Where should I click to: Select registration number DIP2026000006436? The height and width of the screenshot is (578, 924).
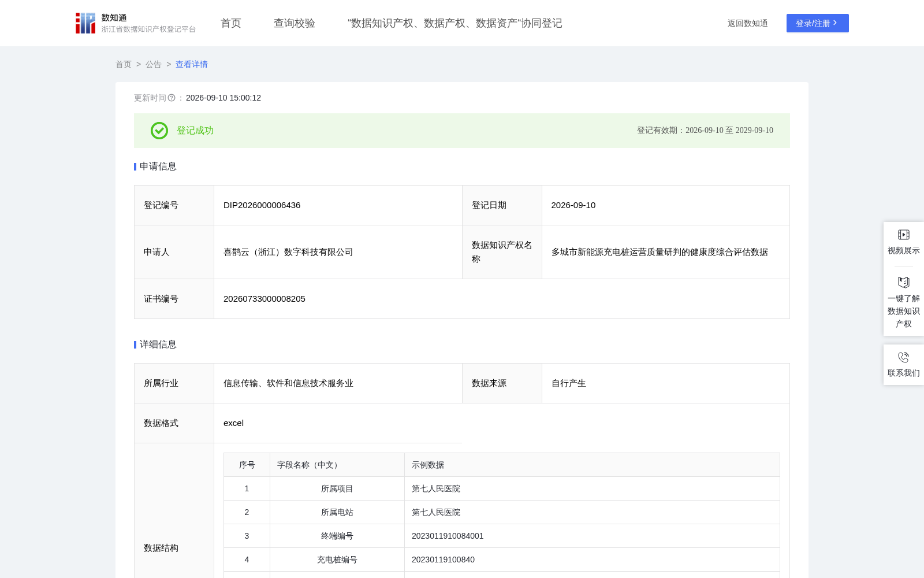pyautogui.click(x=262, y=205)
